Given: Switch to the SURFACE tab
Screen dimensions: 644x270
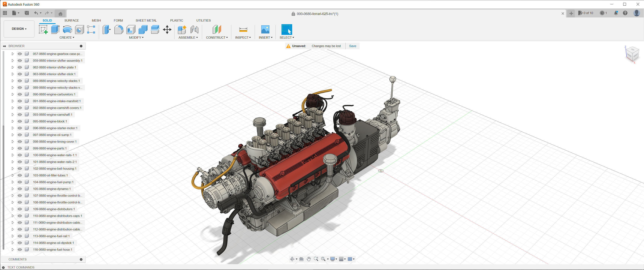Looking at the screenshot, I should click(72, 21).
